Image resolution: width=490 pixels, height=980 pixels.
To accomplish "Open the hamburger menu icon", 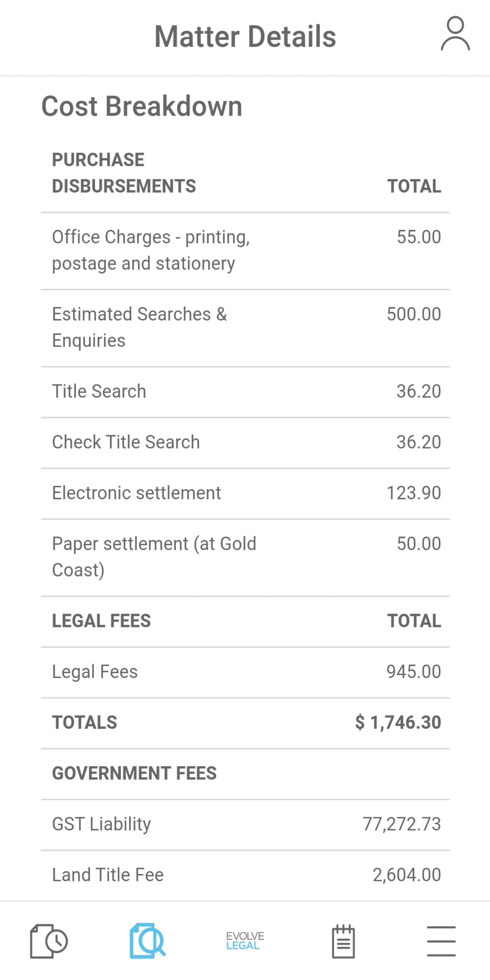I will pyautogui.click(x=441, y=941).
